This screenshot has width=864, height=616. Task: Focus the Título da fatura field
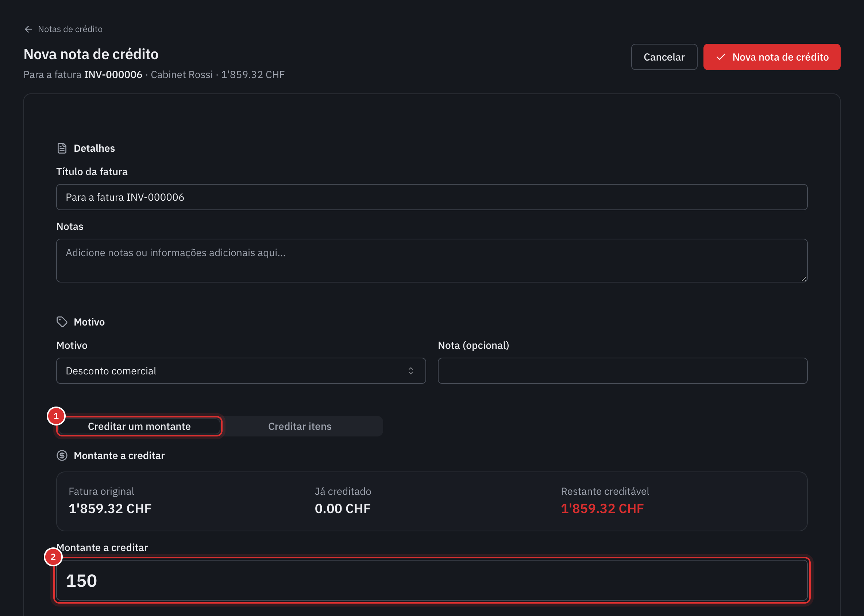tap(432, 197)
